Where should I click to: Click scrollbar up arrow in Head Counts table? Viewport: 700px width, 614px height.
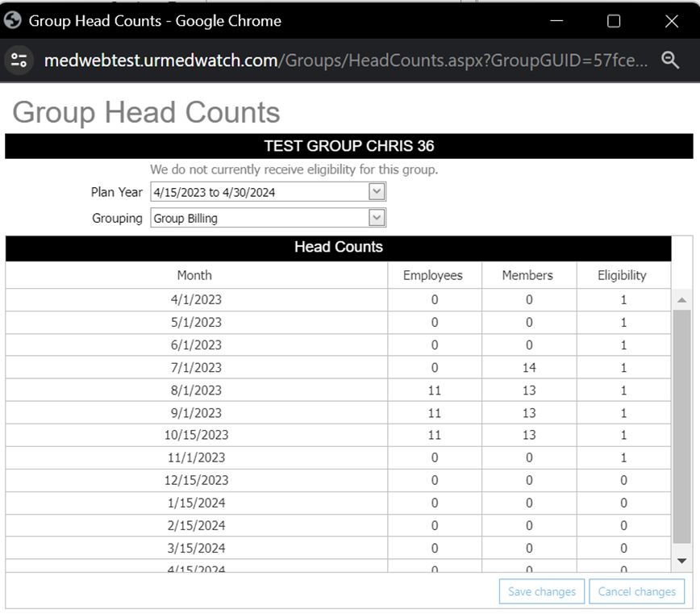[x=681, y=300]
